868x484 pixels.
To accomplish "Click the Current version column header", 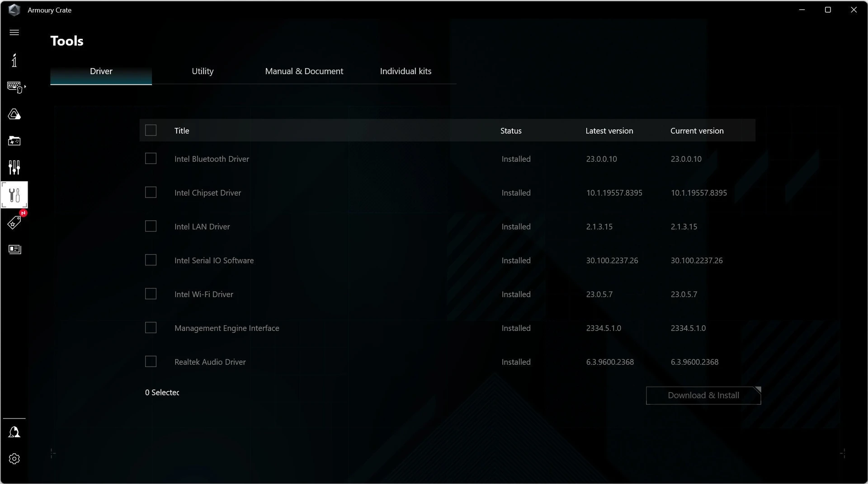I will [x=697, y=131].
